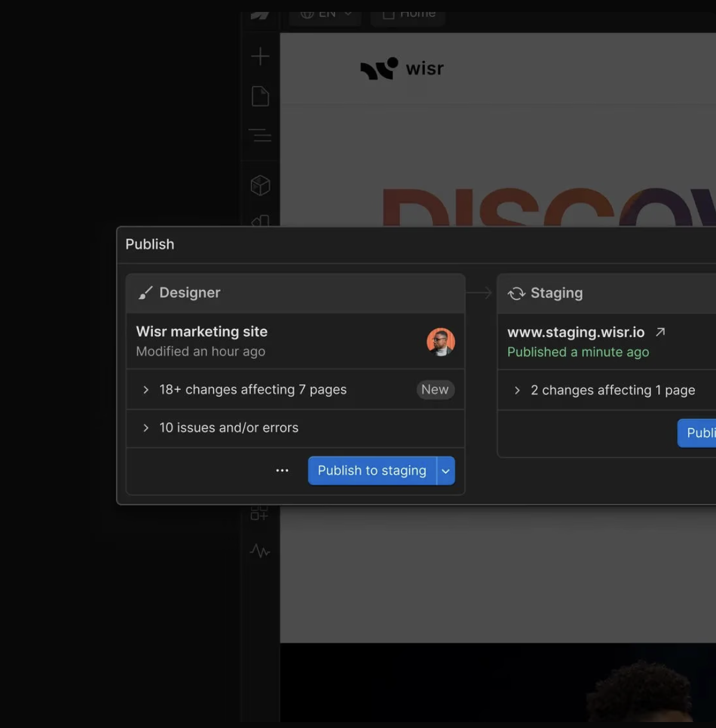Open the activity pulse icon in sidebar
This screenshot has width=716, height=728.
[260, 550]
